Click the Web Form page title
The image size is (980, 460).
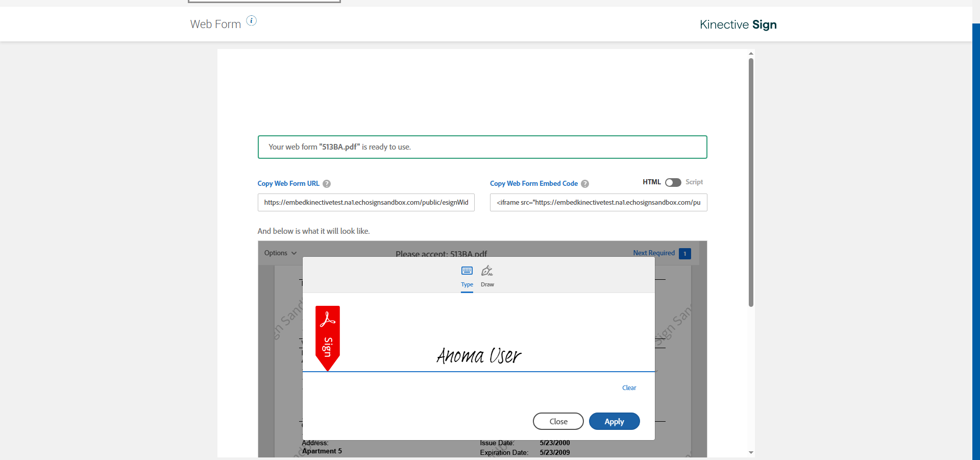point(215,25)
